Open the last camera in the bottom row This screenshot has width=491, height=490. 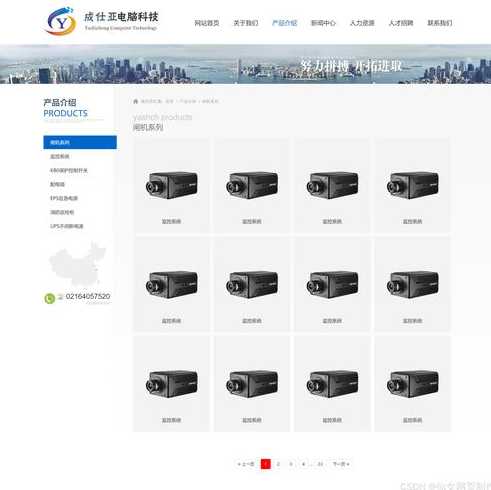(412, 384)
